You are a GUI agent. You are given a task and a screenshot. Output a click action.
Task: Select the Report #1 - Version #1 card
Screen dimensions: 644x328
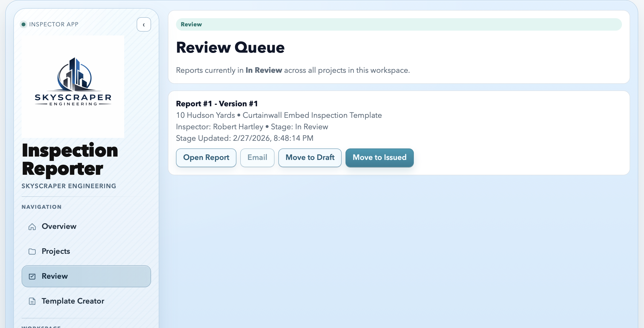tap(399, 133)
